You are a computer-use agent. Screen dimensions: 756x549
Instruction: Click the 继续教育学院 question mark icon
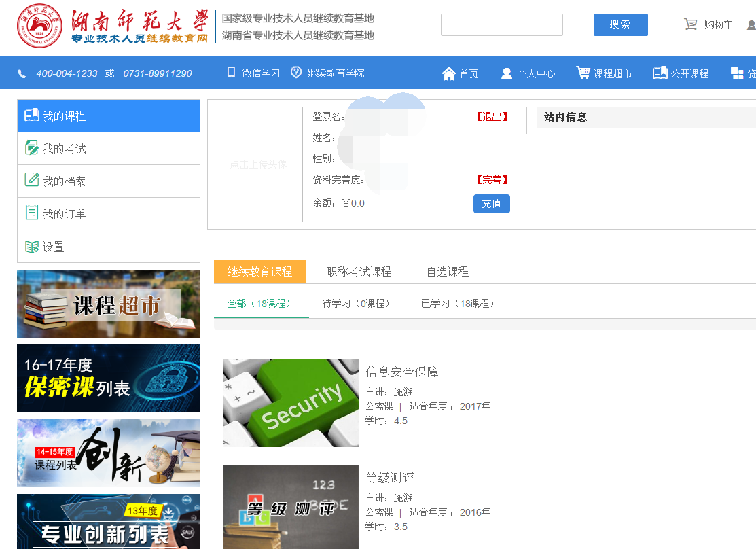296,73
